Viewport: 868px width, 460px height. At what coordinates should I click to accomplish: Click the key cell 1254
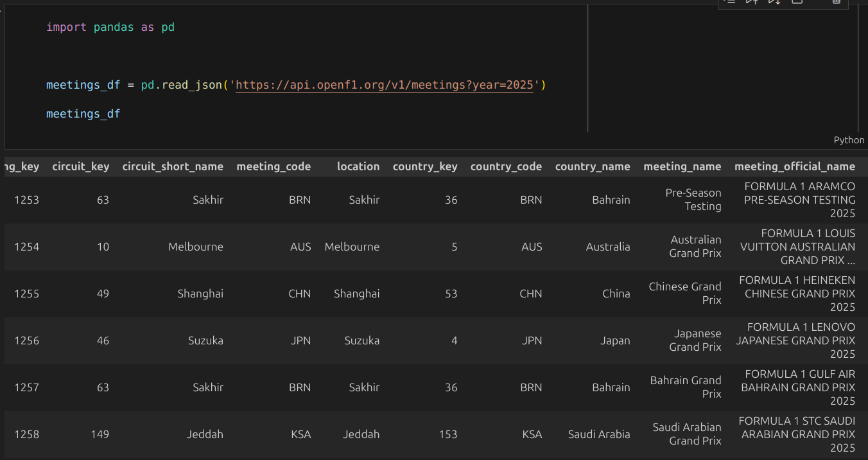click(x=27, y=247)
